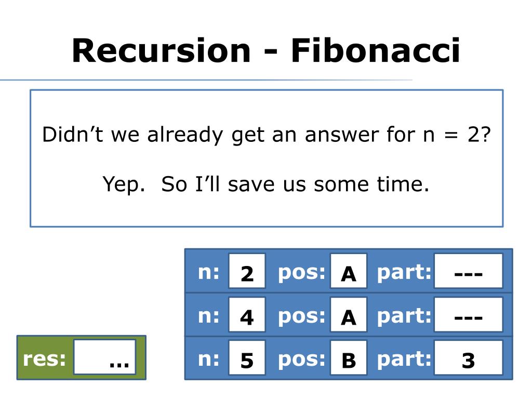
Task: Click the part box '---' in top row
Action: click(468, 271)
